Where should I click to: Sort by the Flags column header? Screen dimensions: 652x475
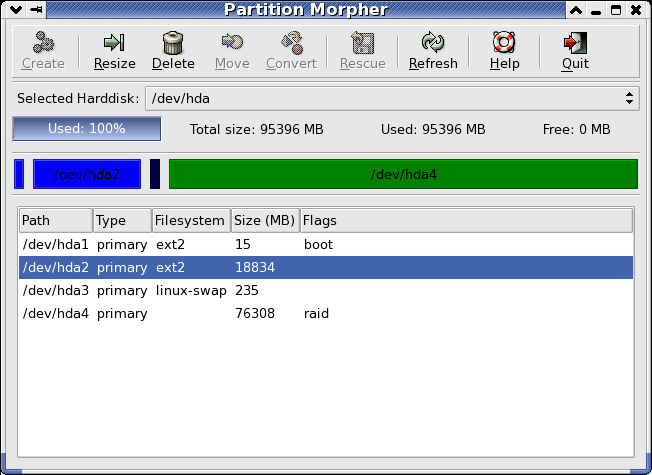[x=467, y=220]
